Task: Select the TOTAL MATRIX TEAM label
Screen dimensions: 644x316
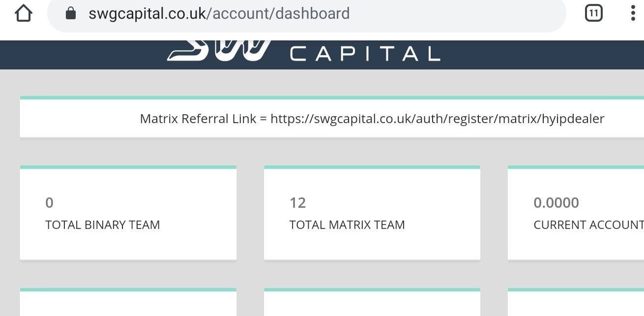Action: click(347, 225)
